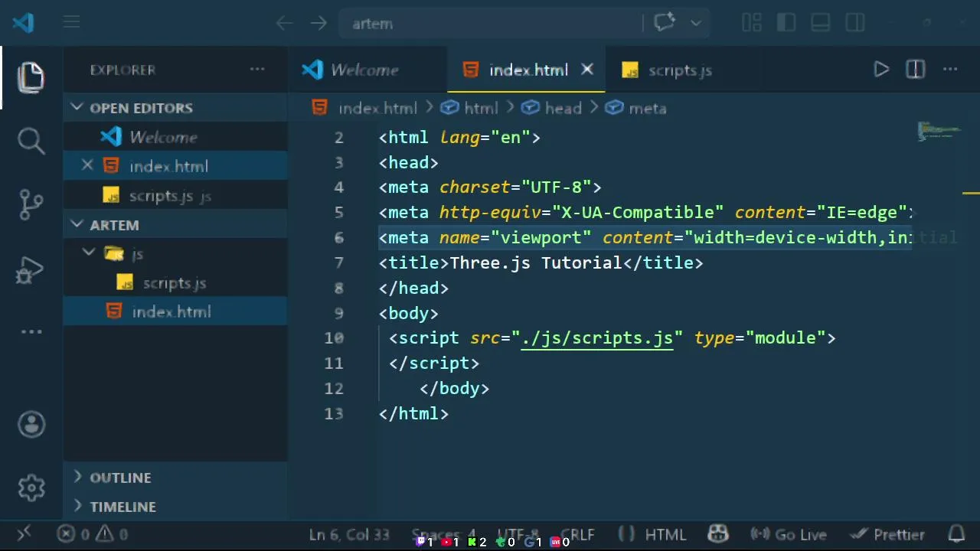Open the Copilot status icon
The width and height of the screenshot is (980, 551).
[718, 534]
